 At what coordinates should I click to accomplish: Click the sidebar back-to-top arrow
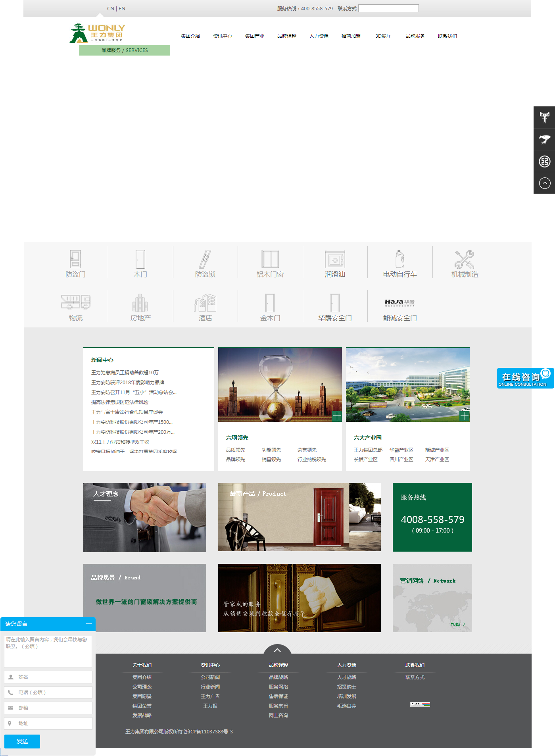pyautogui.click(x=544, y=183)
